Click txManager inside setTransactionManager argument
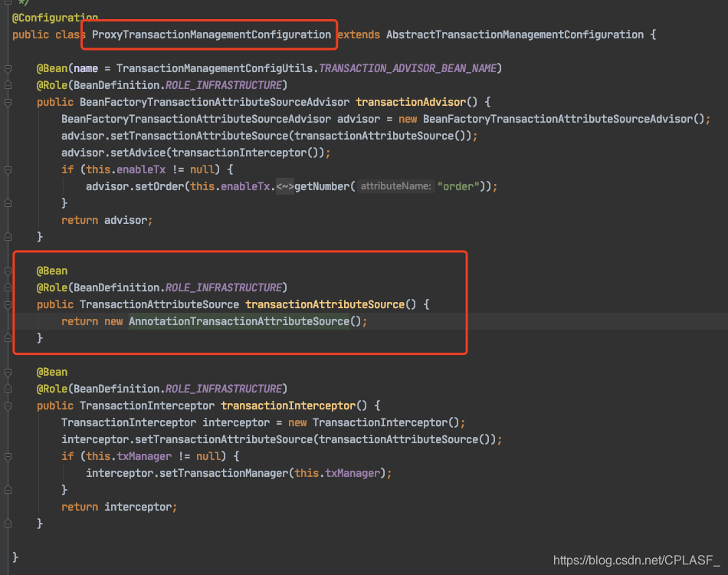Image resolution: width=728 pixels, height=575 pixels. coord(353,473)
